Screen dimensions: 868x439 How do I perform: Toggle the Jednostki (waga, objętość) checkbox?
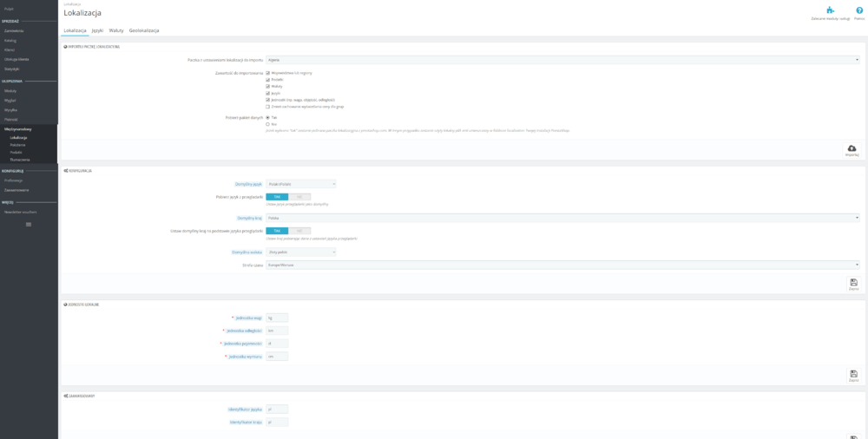[268, 100]
